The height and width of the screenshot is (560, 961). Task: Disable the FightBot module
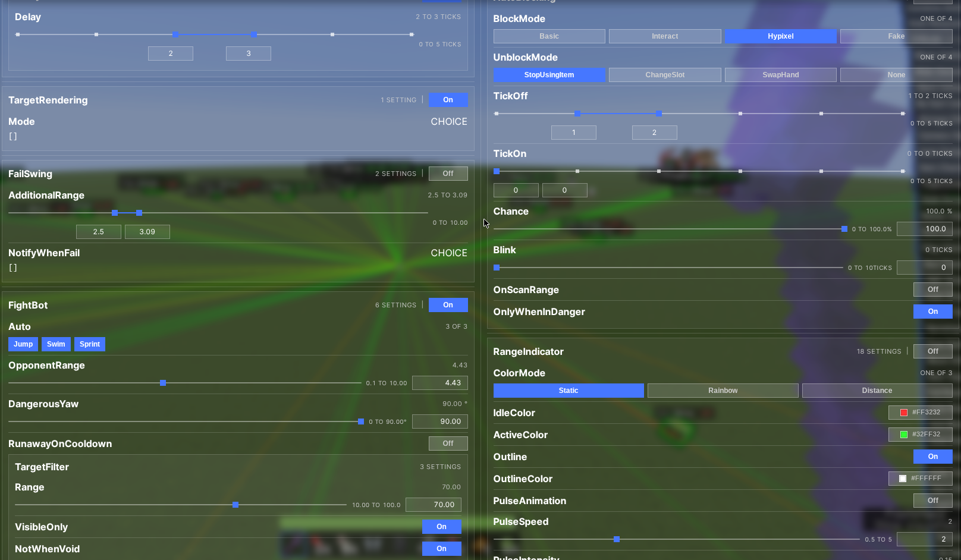448,305
